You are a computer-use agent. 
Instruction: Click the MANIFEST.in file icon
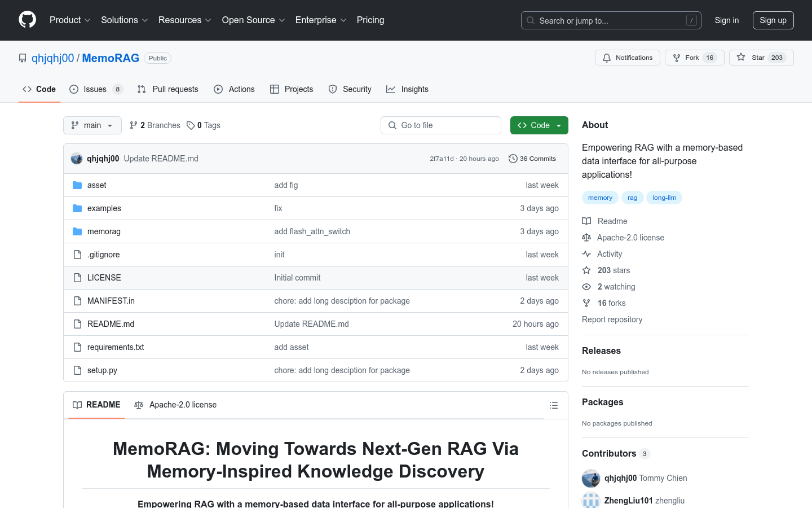[77, 301]
